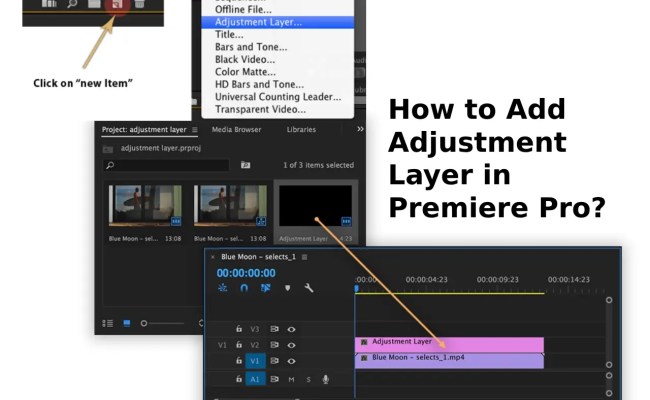Click the 00:00:14:23 mark on time ruler
The width and height of the screenshot is (650, 400).
click(x=568, y=279)
